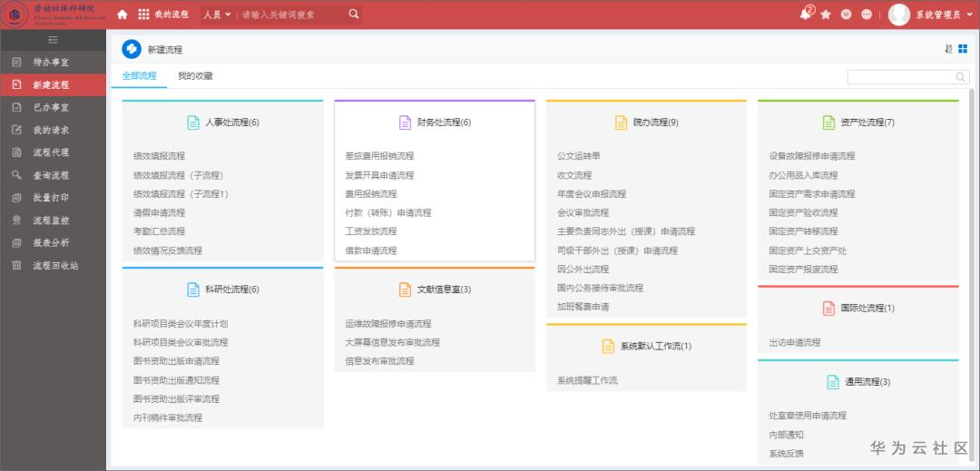Open 内部通知 link
Image resolution: width=980 pixels, height=471 pixels.
(786, 435)
